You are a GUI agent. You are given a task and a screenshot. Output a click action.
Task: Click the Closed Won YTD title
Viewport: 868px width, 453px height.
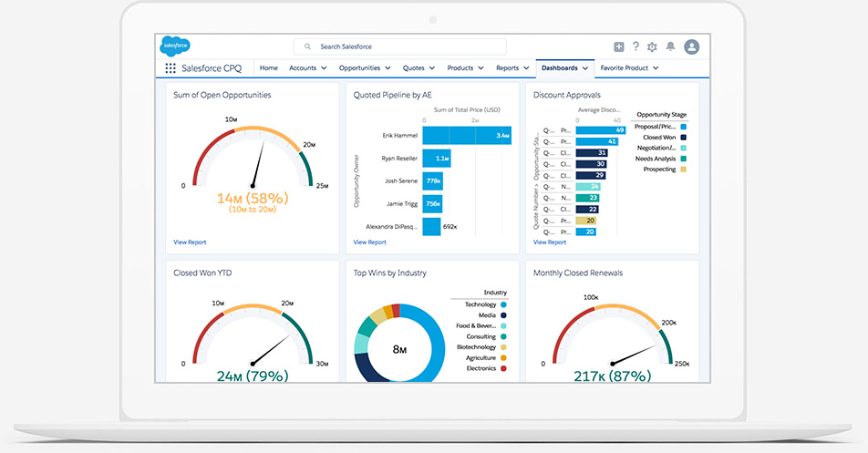[x=202, y=273]
